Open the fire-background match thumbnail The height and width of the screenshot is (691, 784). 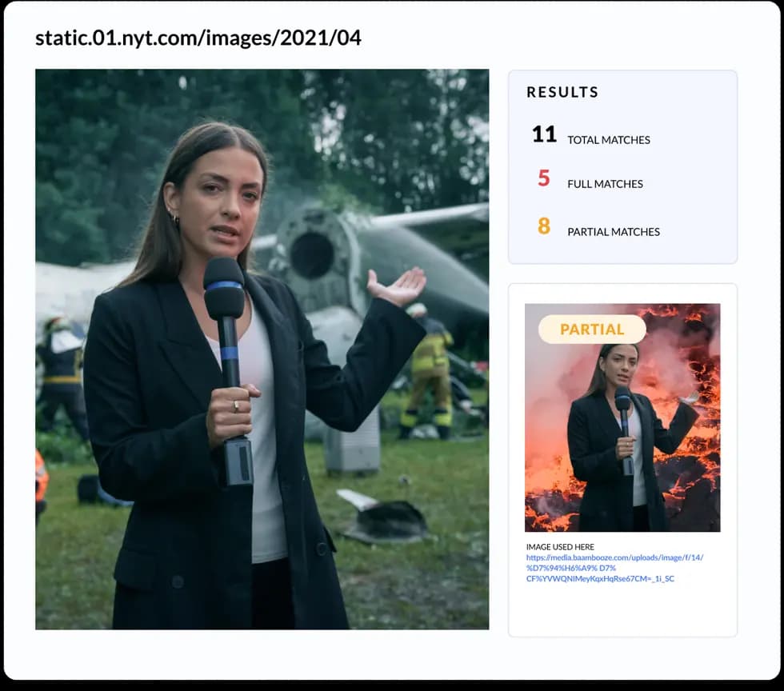(622, 417)
